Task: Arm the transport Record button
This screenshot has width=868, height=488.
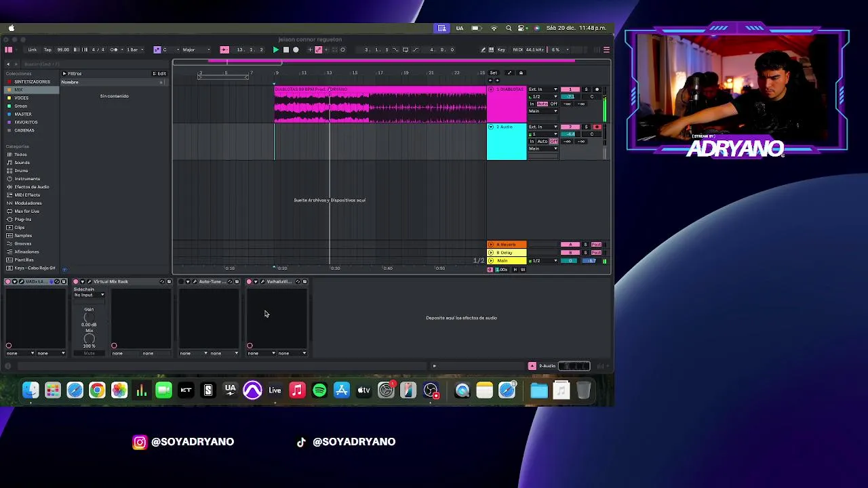Action: pos(296,49)
